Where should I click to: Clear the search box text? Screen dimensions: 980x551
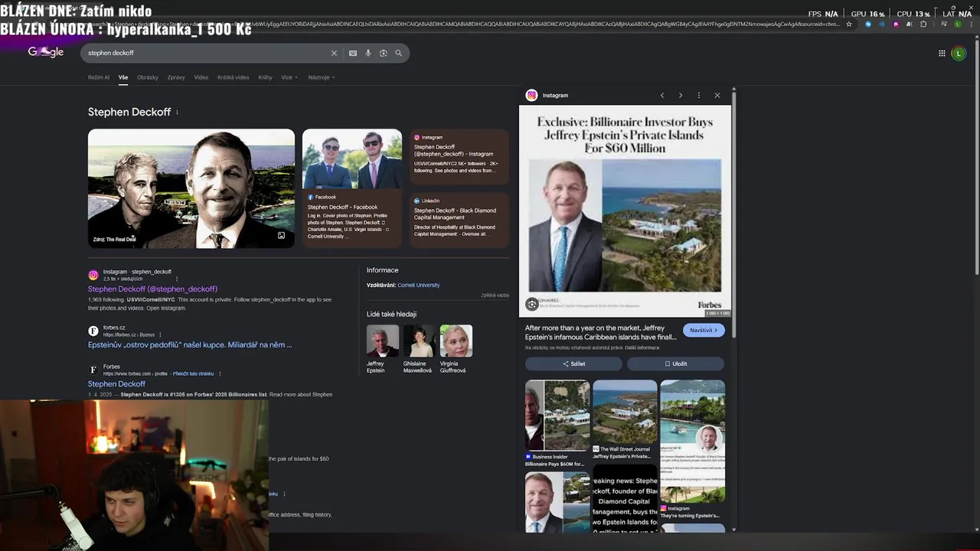(334, 53)
